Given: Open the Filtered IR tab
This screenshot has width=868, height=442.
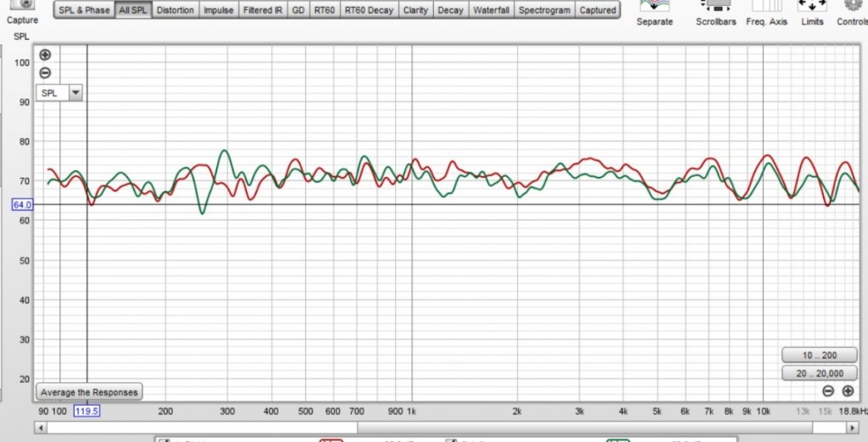Looking at the screenshot, I should click(263, 10).
